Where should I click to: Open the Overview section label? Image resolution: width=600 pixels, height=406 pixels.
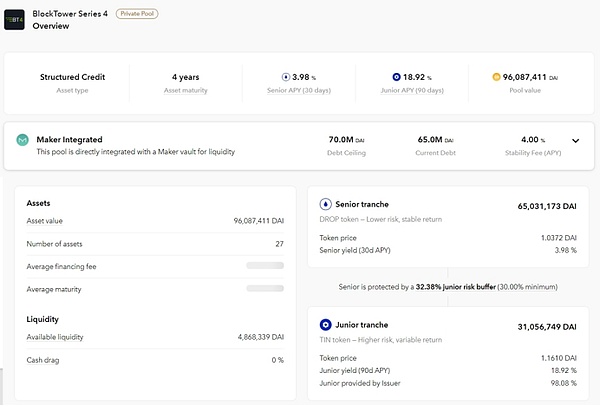(52, 26)
